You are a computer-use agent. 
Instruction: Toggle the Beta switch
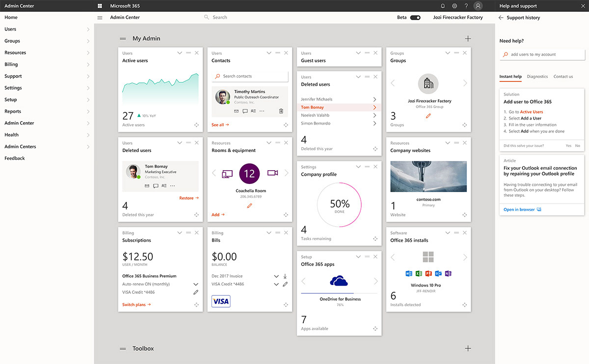[x=415, y=18]
